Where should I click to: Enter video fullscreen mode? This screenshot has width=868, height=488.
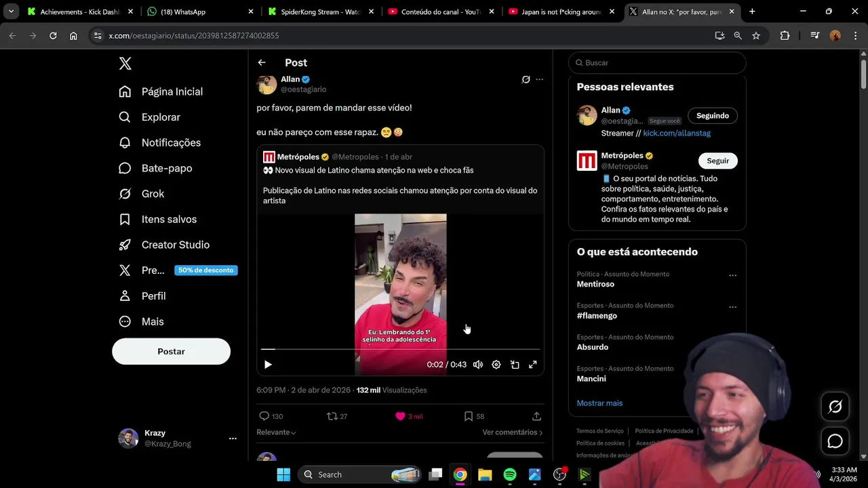coord(533,365)
